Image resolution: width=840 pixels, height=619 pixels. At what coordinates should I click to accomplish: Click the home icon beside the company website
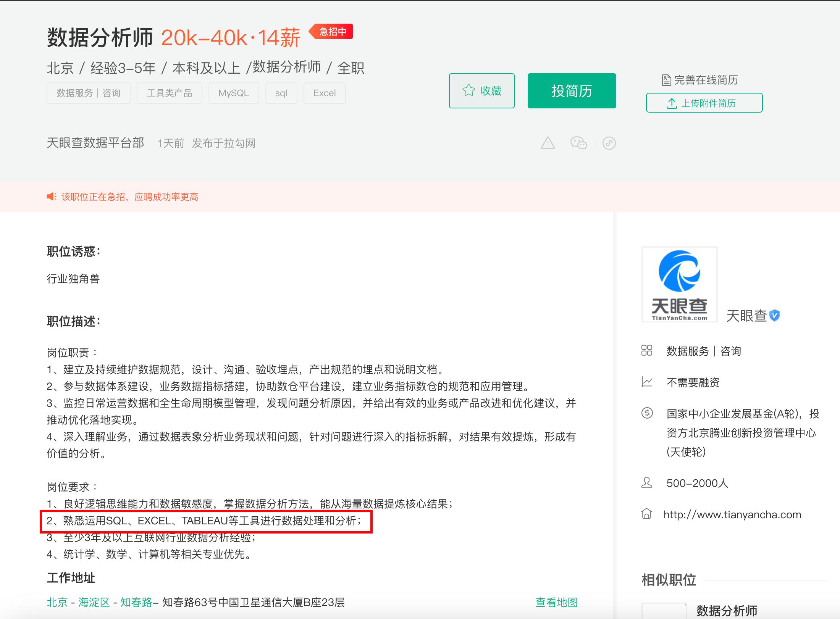tap(647, 514)
